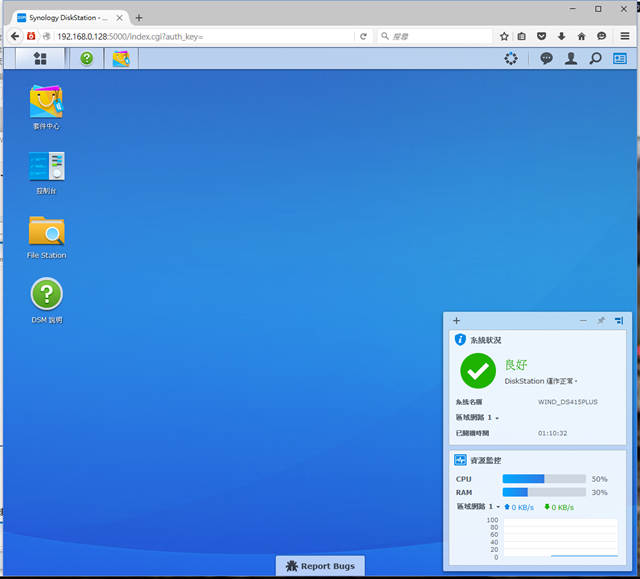Open the browser hamburger menu
Screen dimensions: 640x579
tap(624, 36)
